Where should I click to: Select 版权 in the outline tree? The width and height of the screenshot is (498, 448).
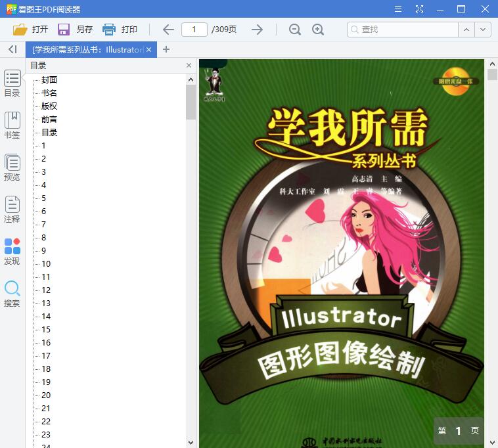tap(49, 106)
